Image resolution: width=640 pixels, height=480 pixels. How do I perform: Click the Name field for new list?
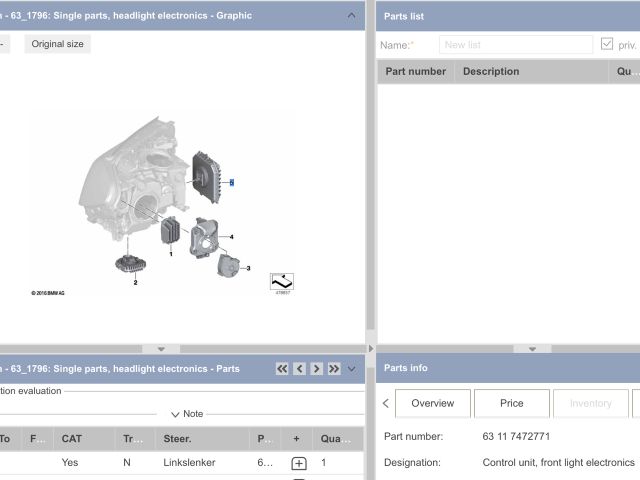click(515, 45)
